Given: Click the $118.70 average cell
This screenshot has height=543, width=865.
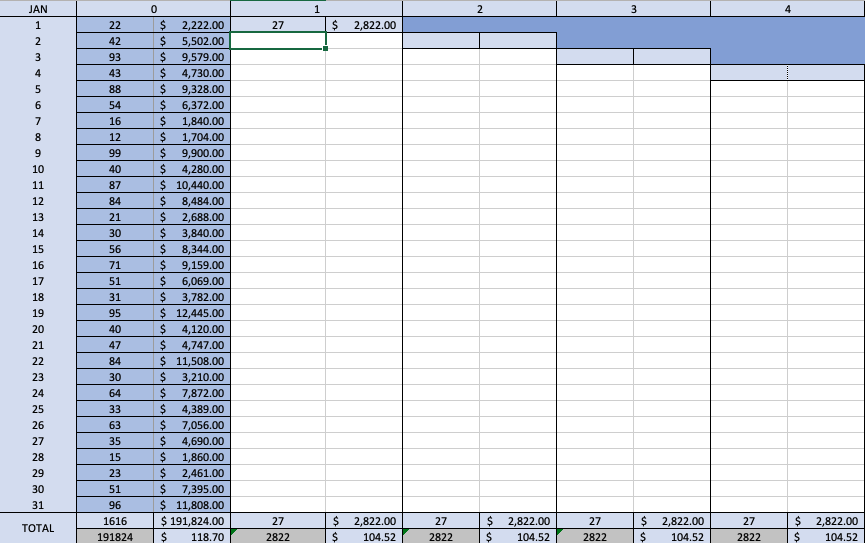Looking at the screenshot, I should coord(192,536).
